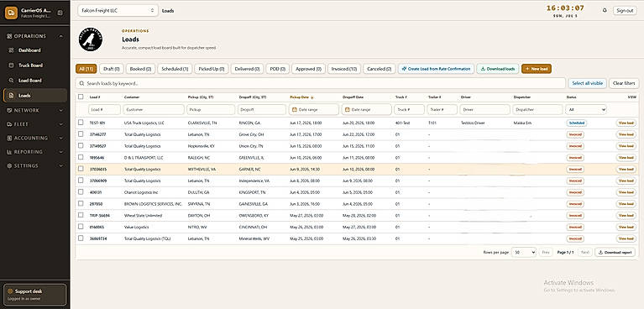Expand the FLEET sidebar section
Screen dimensions: 644x309
[35, 124]
